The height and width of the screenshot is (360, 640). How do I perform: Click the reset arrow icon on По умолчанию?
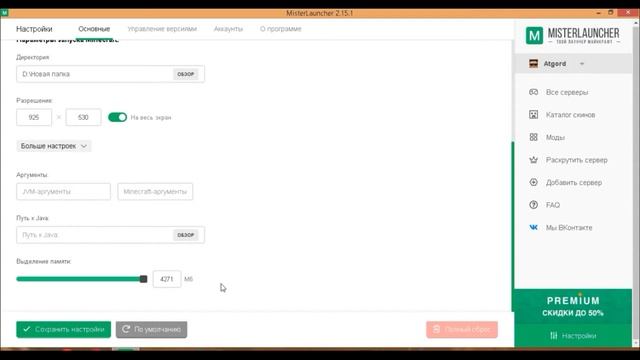[126, 329]
